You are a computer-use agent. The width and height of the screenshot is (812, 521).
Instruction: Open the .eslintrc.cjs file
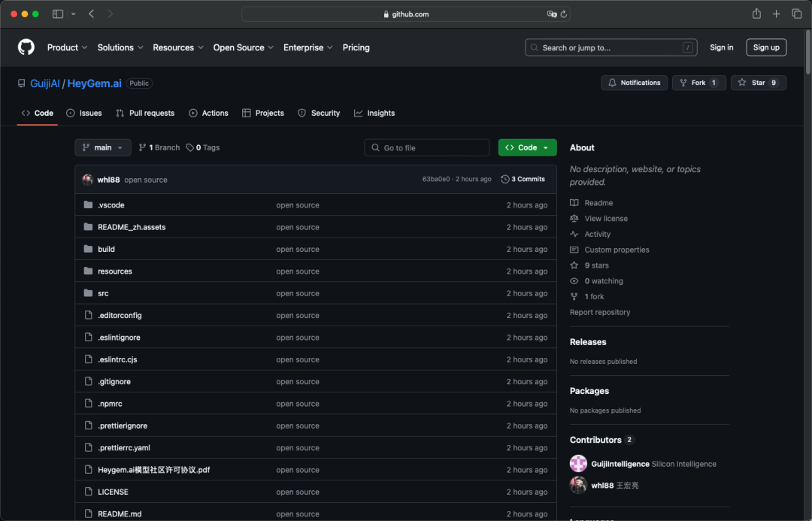point(117,359)
